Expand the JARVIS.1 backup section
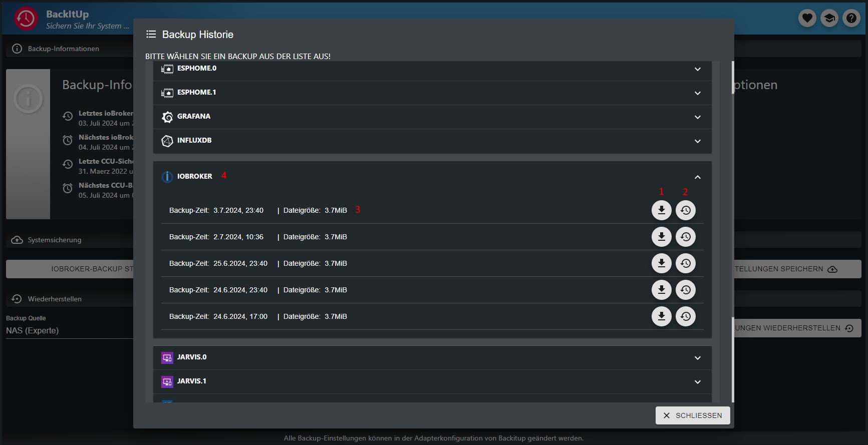 [x=697, y=382]
